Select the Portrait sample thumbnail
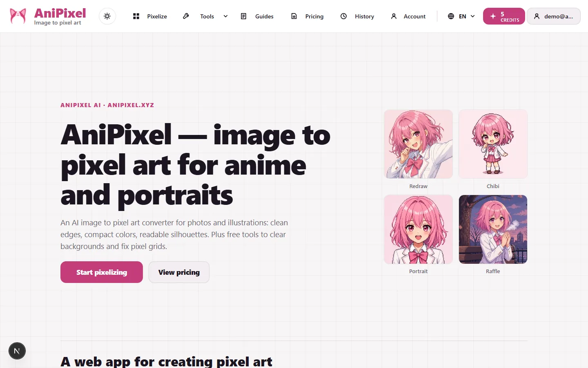This screenshot has width=588, height=368. click(x=419, y=229)
